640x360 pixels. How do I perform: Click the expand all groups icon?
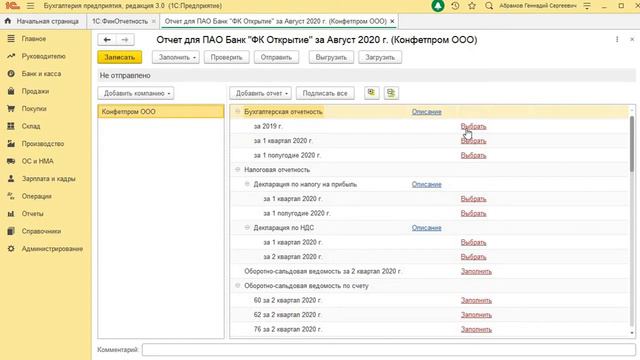[371, 93]
